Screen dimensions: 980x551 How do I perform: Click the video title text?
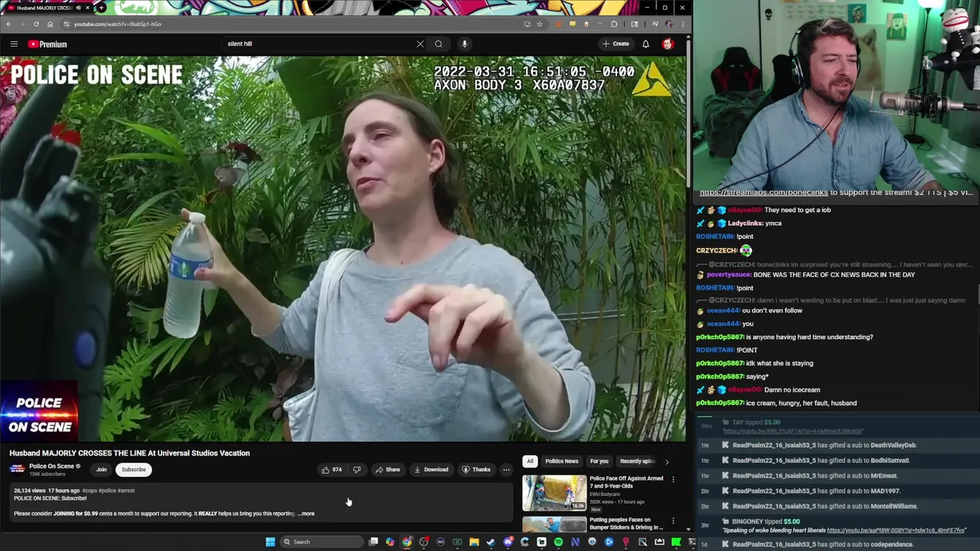coord(129,453)
